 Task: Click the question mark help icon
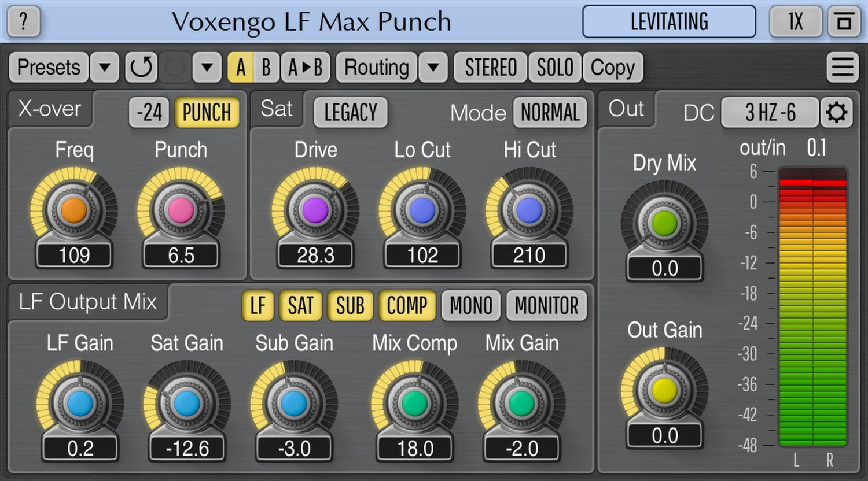pyautogui.click(x=23, y=22)
